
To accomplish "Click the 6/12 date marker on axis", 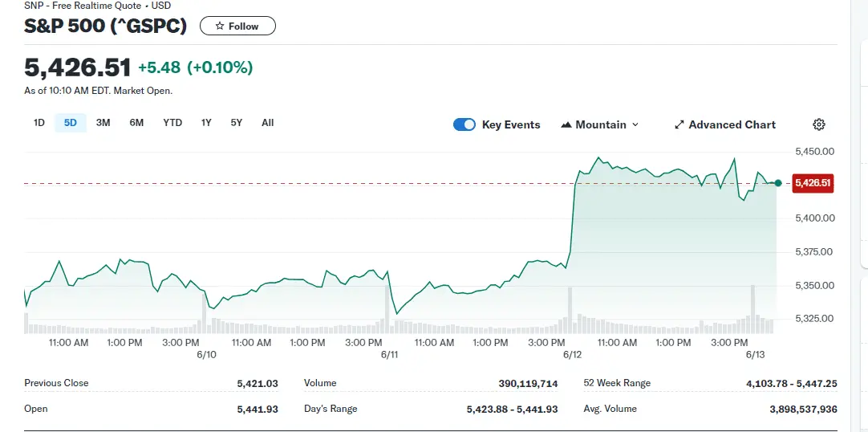I will click(572, 354).
